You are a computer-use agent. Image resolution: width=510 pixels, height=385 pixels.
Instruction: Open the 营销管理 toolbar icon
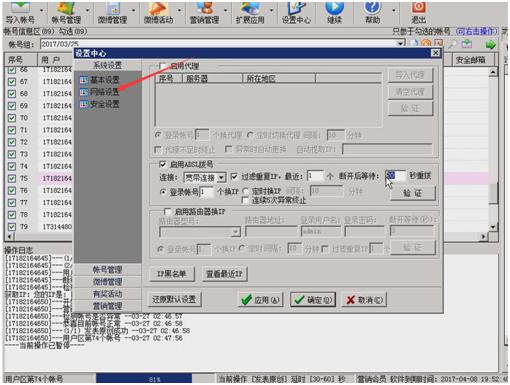204,13
